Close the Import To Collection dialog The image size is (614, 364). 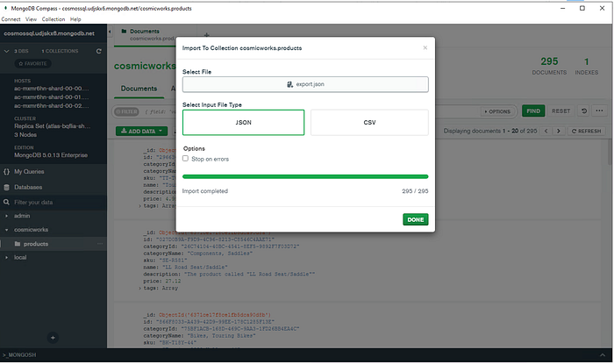coord(425,47)
